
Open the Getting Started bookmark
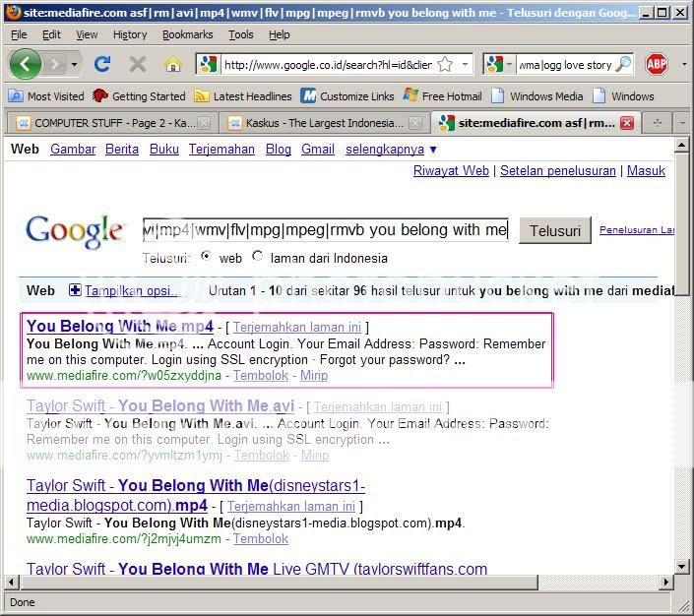click(x=139, y=96)
